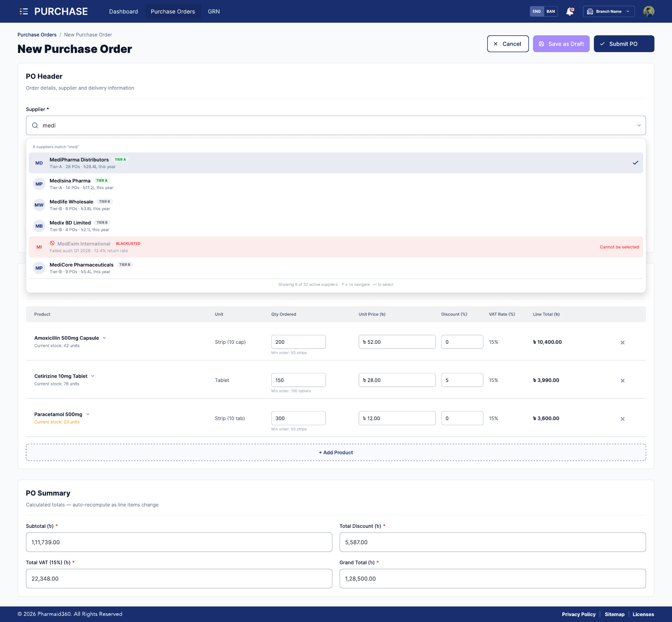Follow the Purchase Orders breadcrumb link
Viewport: 672px width, 622px height.
(37, 35)
